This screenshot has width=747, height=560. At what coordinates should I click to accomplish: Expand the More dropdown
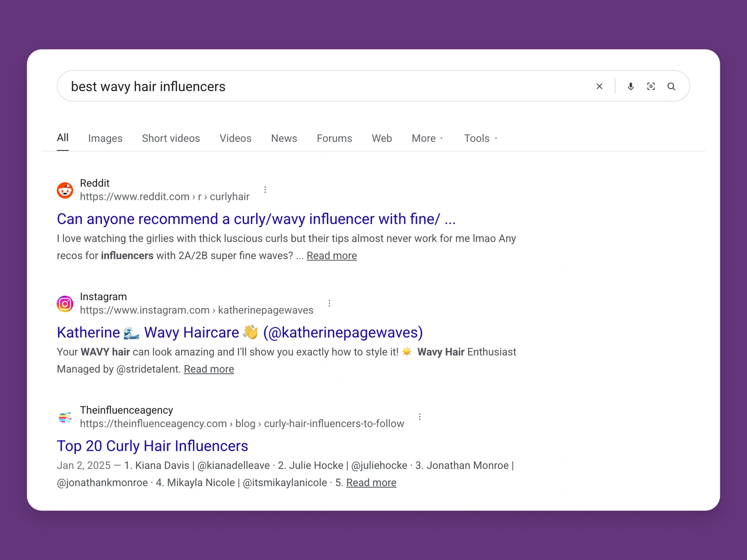click(427, 138)
